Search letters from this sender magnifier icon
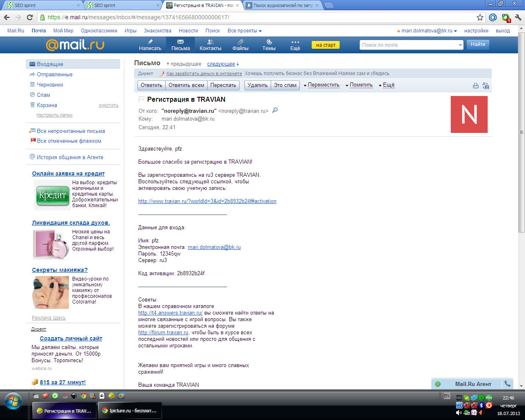Screen dimensions: 525x420 pyautogui.click(x=275, y=110)
